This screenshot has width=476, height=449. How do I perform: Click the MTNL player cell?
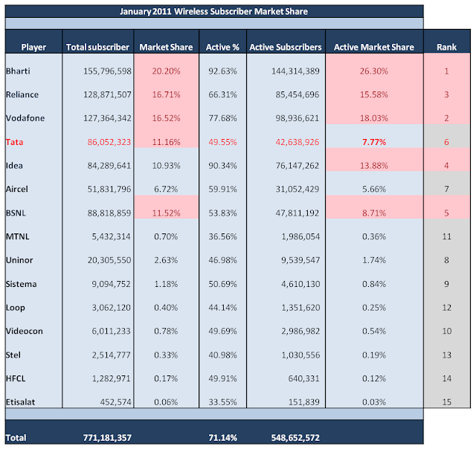coord(18,236)
